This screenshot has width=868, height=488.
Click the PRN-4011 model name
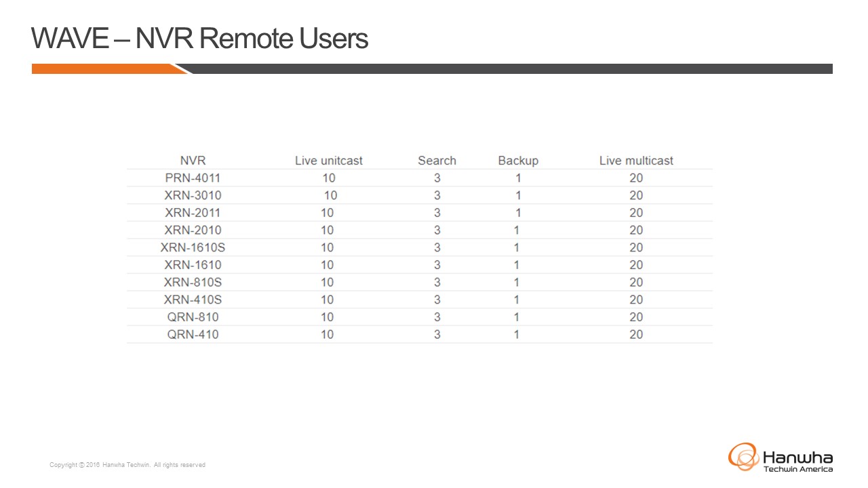pyautogui.click(x=193, y=178)
